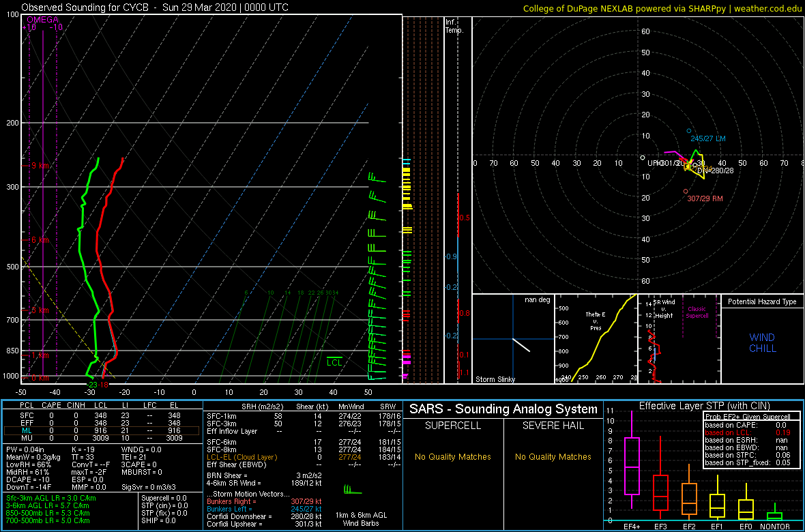Click the TT = 33 index value

(x=84, y=457)
